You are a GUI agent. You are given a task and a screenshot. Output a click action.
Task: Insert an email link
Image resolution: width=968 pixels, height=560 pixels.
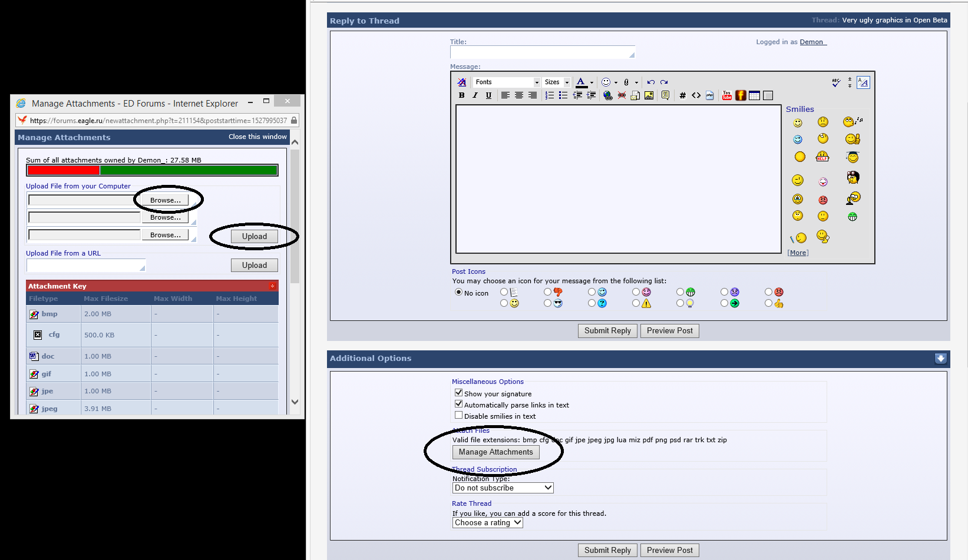click(635, 95)
